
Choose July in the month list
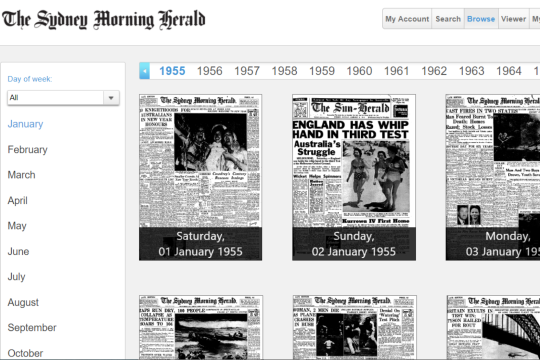(x=16, y=277)
